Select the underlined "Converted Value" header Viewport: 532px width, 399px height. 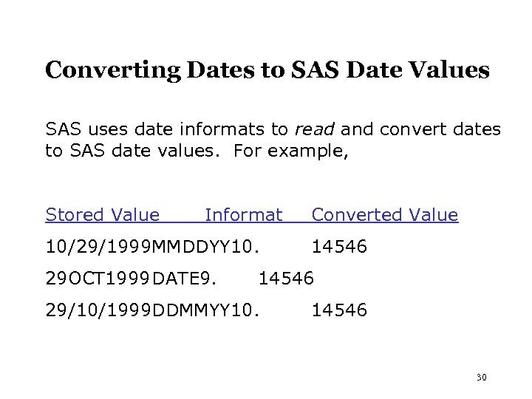pos(385,215)
